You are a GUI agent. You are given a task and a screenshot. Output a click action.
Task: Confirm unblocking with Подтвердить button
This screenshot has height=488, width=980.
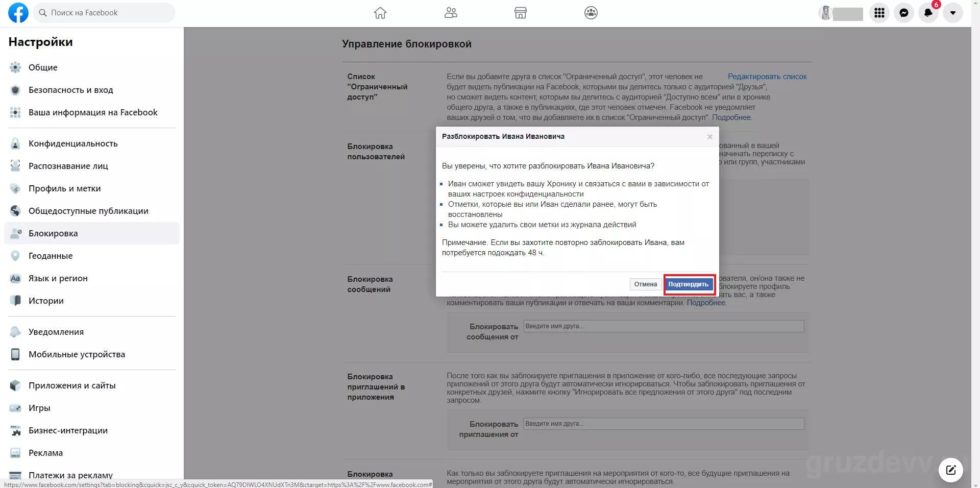pyautogui.click(x=689, y=284)
